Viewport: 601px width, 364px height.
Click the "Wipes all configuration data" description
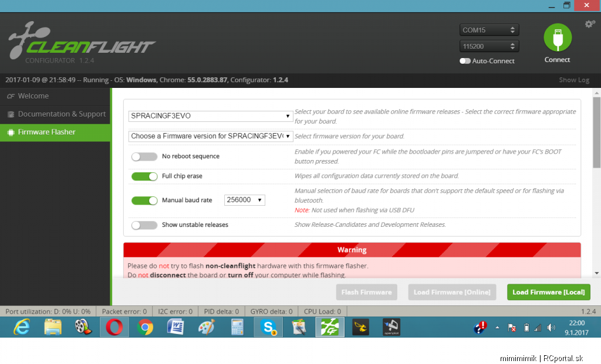pyautogui.click(x=376, y=176)
